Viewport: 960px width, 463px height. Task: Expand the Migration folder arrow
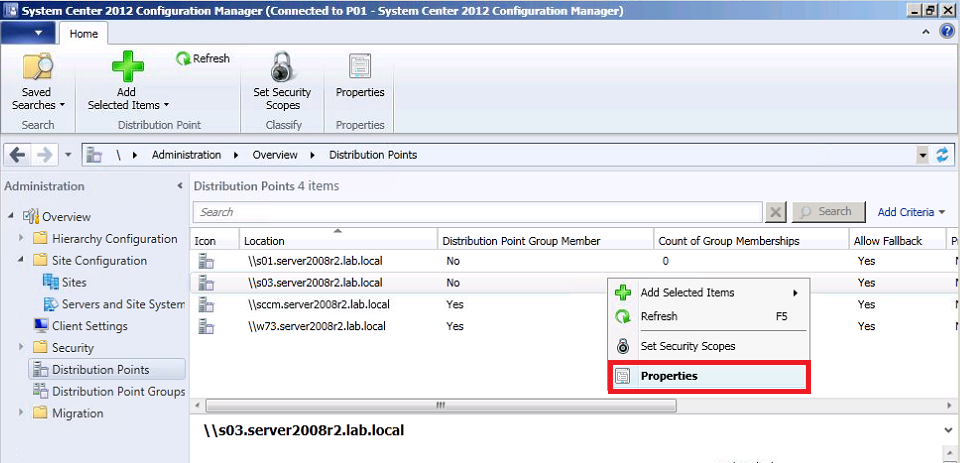[21, 413]
